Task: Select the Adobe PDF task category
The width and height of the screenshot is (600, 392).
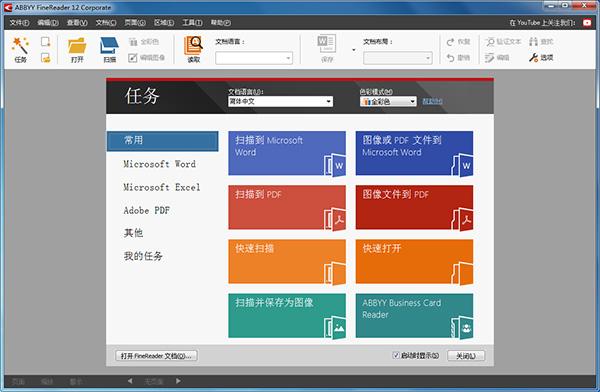Action: [x=147, y=210]
